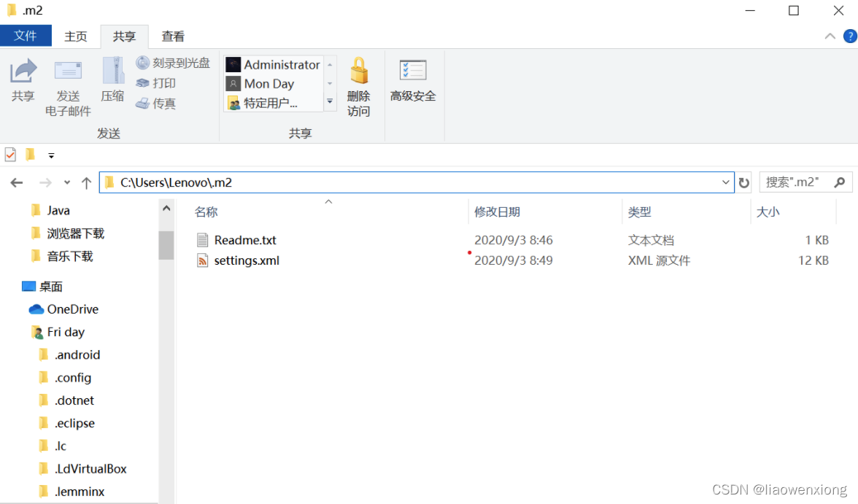
Task: Open Help via the question mark
Action: point(851,36)
